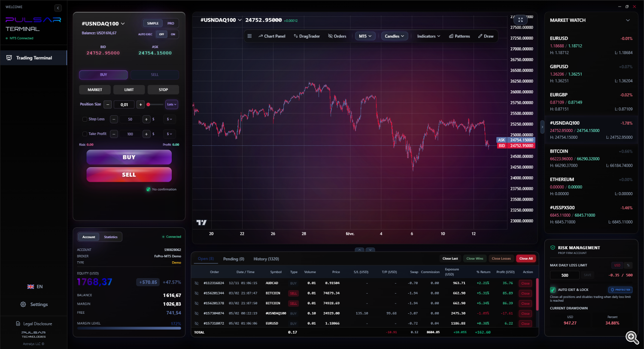Click the Max Daily Loss Limit input field

565,275
